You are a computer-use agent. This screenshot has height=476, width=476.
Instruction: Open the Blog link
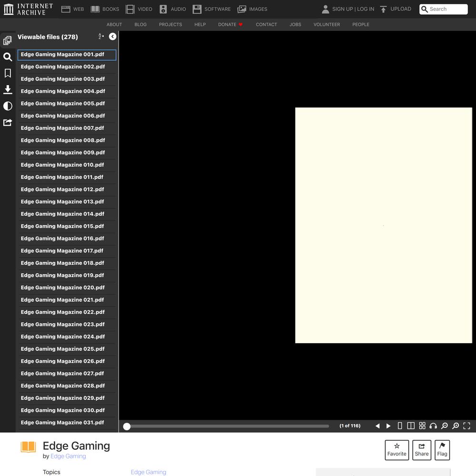140,25
